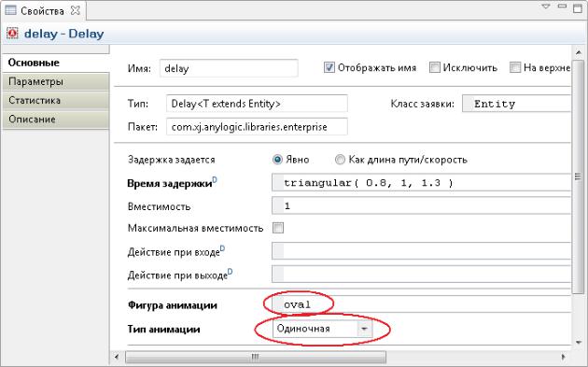The width and height of the screenshot is (588, 367).
Task: Select the Явно radio option
Action: (277, 160)
